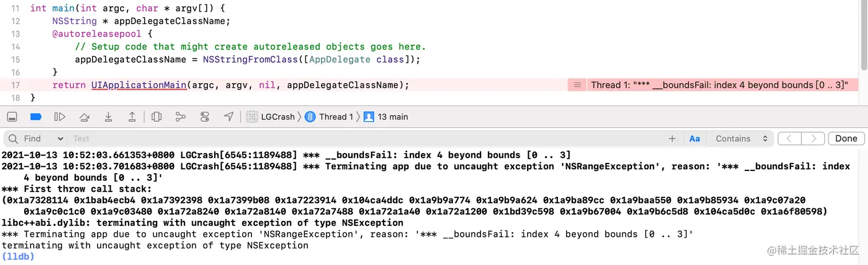Open the Contains match type dropdown
The width and height of the screenshot is (868, 265).
[741, 139]
